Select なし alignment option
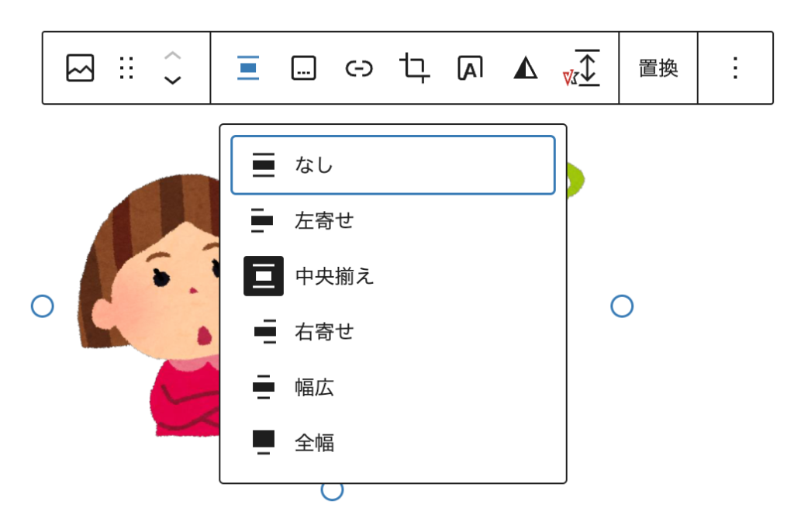Screen dimensions: 794x532 [x=393, y=165]
